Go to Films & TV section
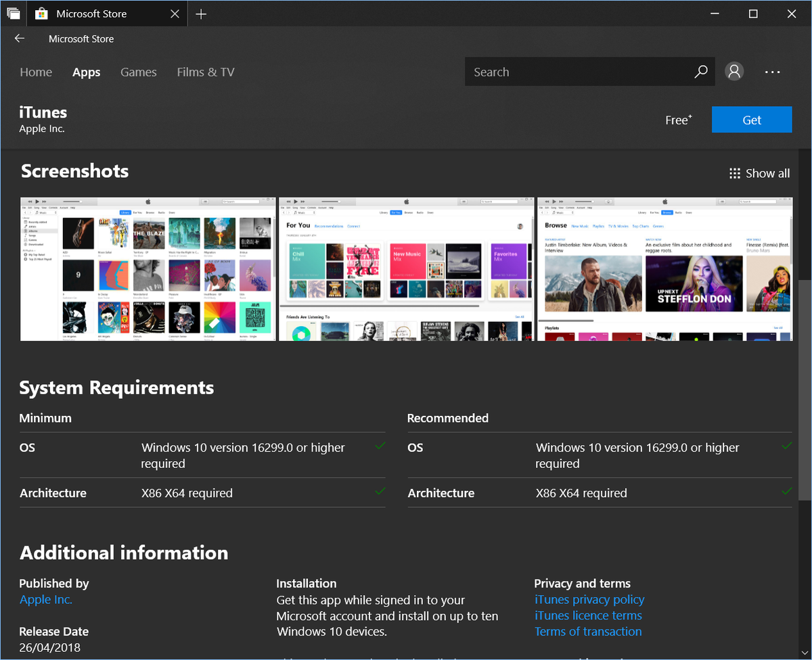The width and height of the screenshot is (812, 660). point(206,72)
